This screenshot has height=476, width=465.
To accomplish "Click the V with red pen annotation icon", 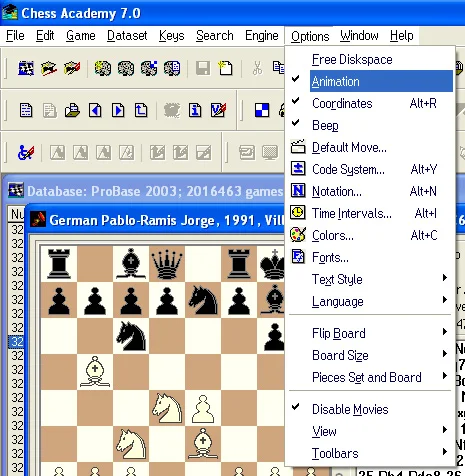I will pyautogui.click(x=218, y=110).
